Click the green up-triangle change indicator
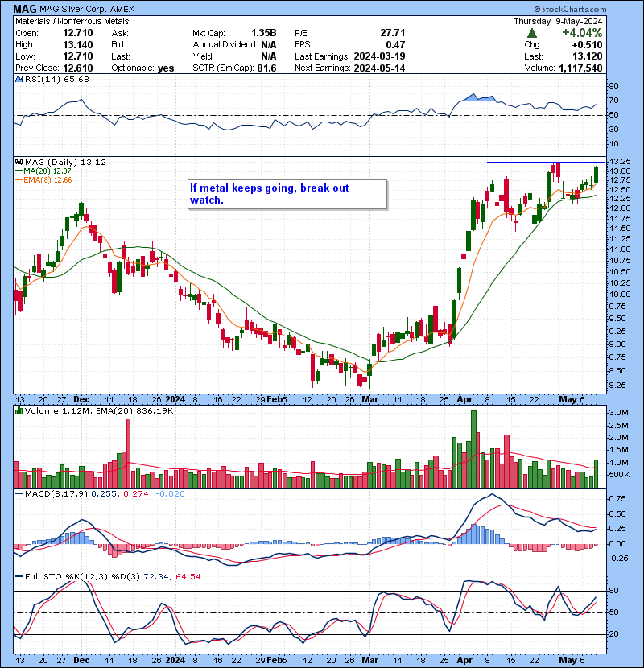The image size is (644, 668). point(531,33)
